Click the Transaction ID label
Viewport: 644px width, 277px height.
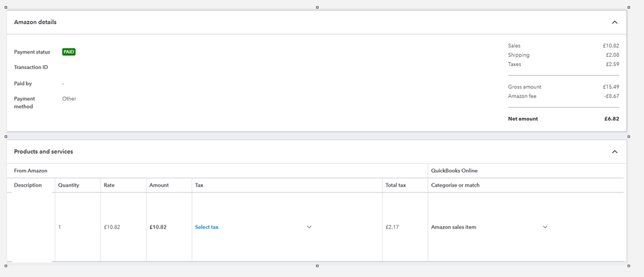pos(31,67)
